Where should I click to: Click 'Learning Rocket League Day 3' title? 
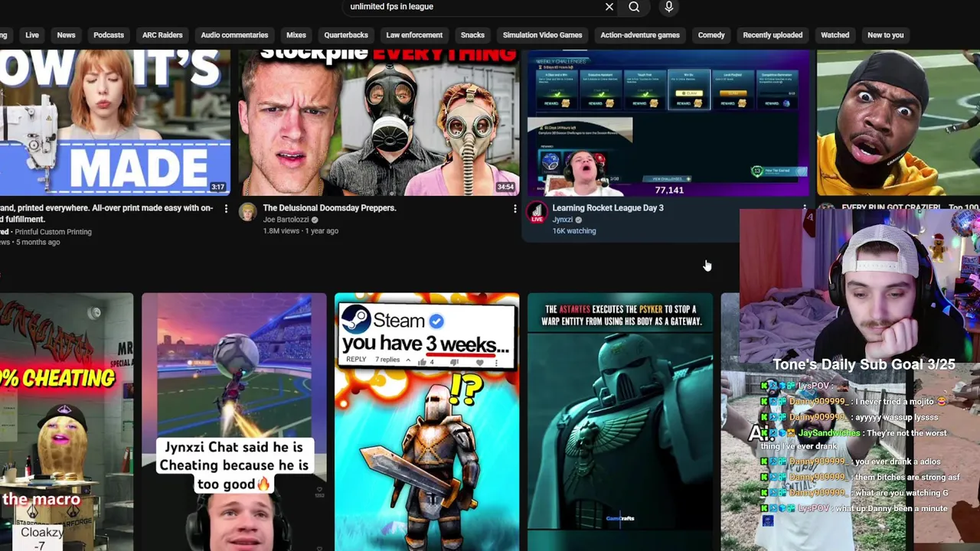tap(608, 208)
